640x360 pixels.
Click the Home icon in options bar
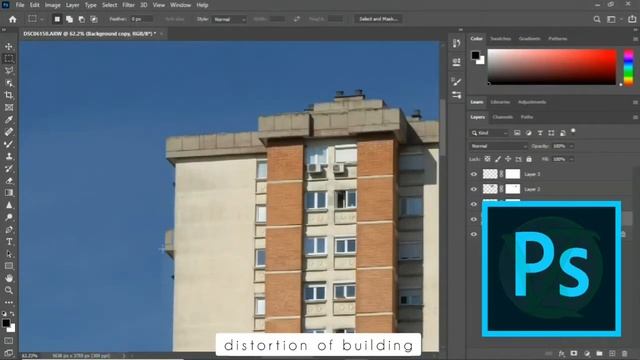13,19
